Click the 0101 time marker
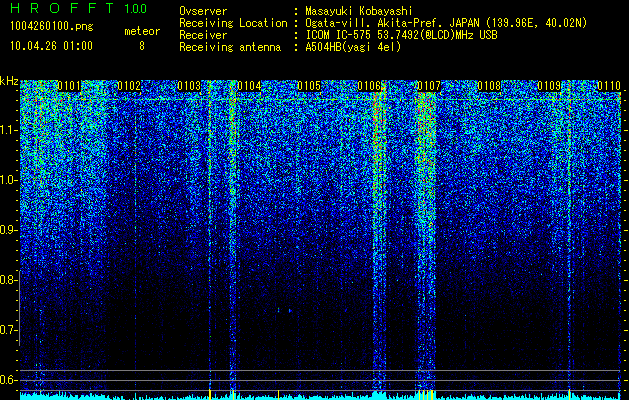The image size is (629, 400). (69, 86)
